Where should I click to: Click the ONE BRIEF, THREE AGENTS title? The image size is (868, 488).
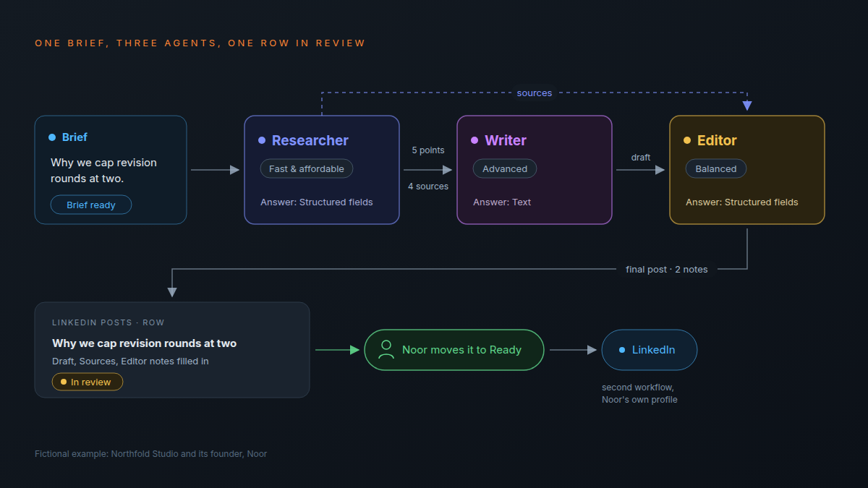pyautogui.click(x=200, y=43)
